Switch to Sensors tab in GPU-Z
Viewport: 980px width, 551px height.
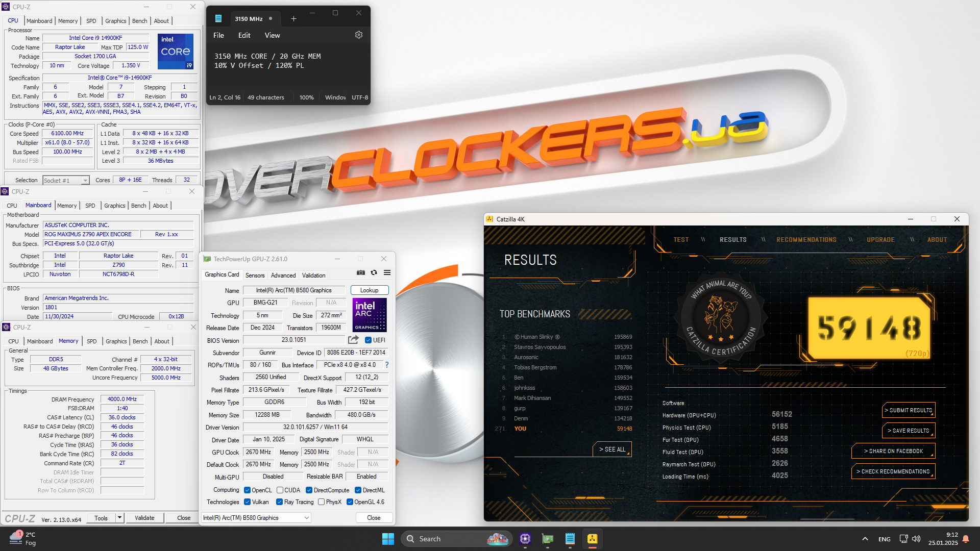coord(255,275)
